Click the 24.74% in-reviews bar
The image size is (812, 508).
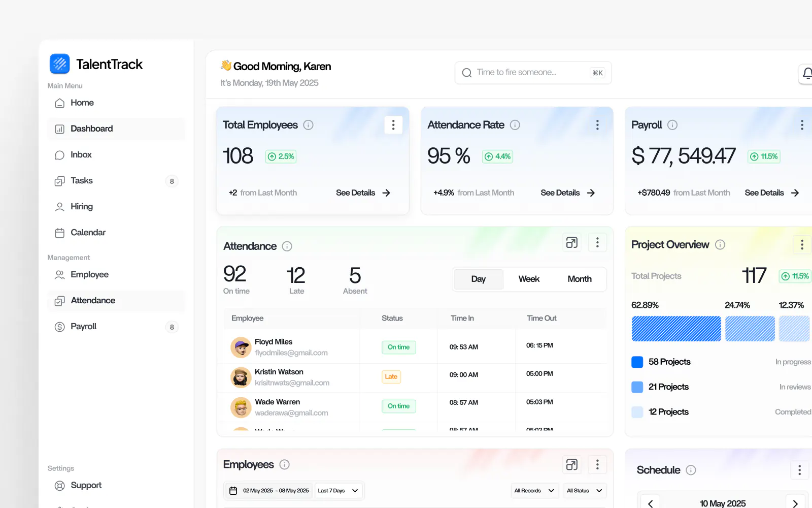click(750, 329)
